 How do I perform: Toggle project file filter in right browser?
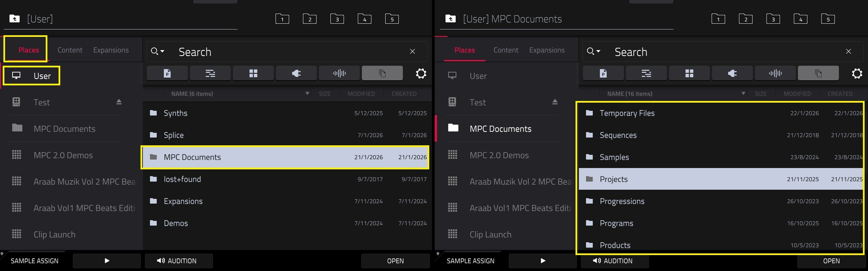point(603,73)
